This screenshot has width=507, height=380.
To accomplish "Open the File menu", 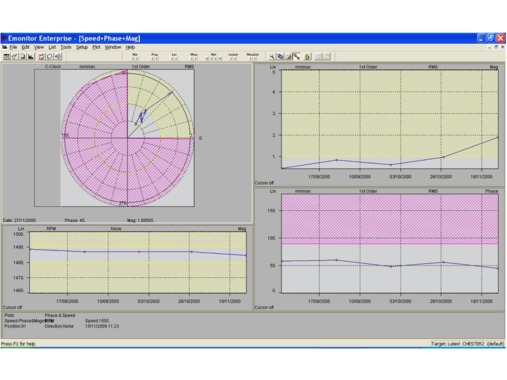I will pyautogui.click(x=13, y=47).
